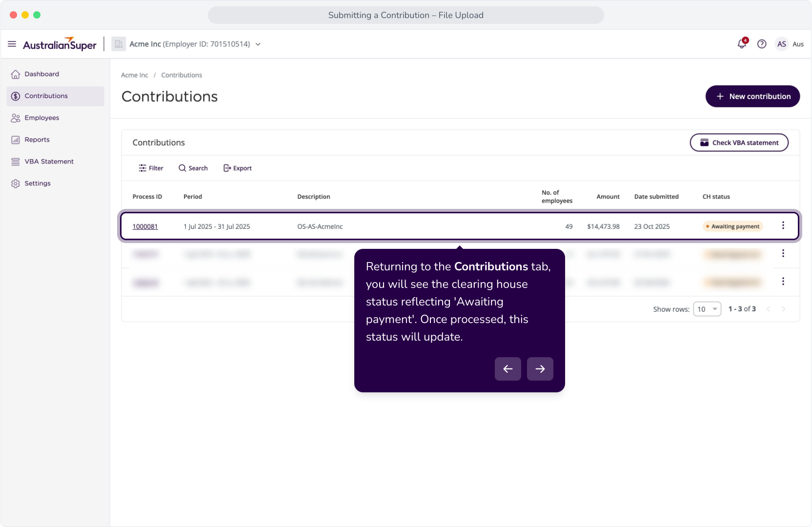Click the Description column header
The width and height of the screenshot is (812, 527).
click(x=314, y=197)
